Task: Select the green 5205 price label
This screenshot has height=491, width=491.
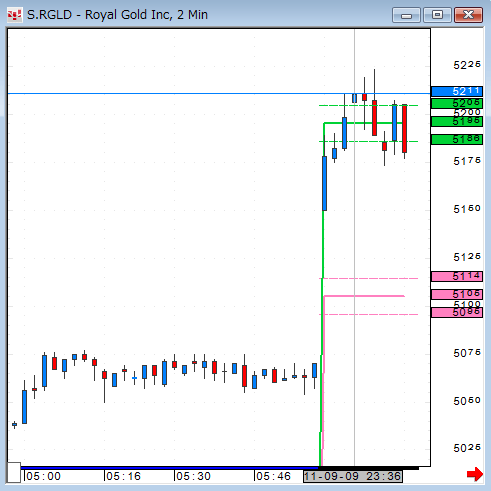Action: [457, 103]
